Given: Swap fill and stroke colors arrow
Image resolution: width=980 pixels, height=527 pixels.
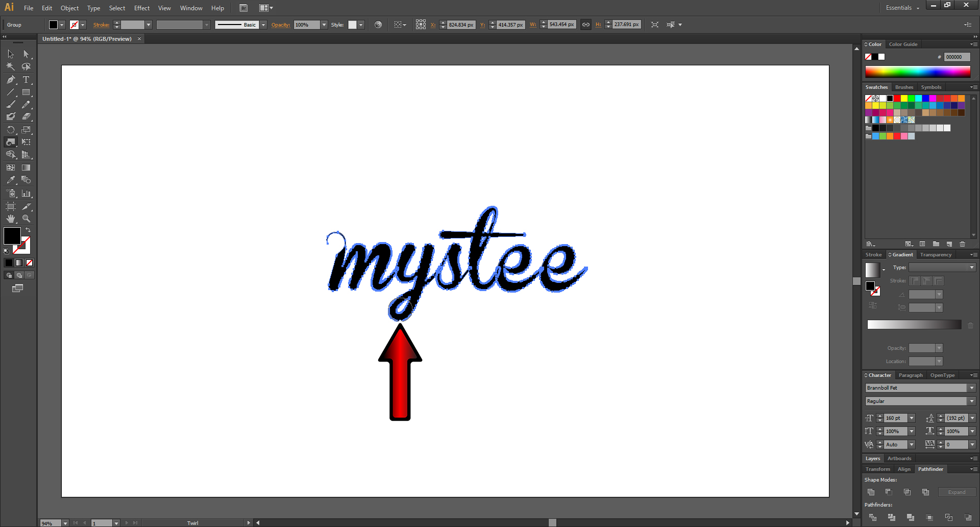Looking at the screenshot, I should click(x=29, y=230).
